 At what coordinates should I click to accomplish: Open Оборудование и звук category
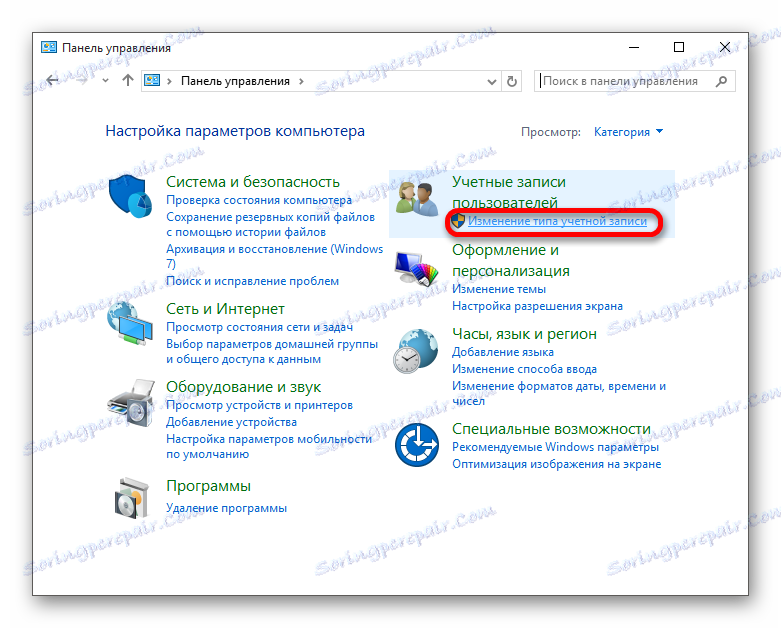[243, 386]
